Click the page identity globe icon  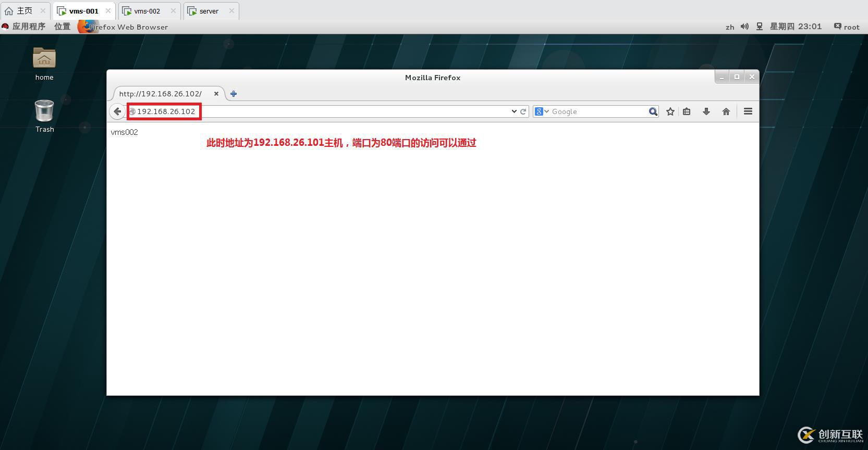pos(132,111)
